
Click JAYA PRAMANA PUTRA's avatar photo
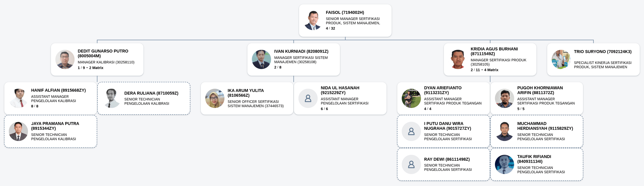coord(18,131)
